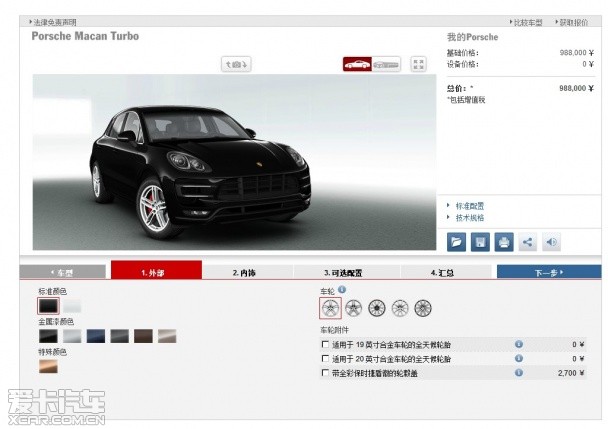Click the Porsche Macan Turbo title

click(85, 36)
